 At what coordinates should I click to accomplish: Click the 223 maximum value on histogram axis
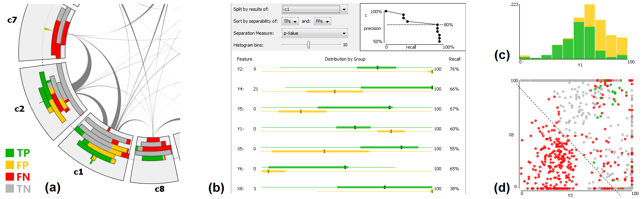pyautogui.click(x=515, y=4)
